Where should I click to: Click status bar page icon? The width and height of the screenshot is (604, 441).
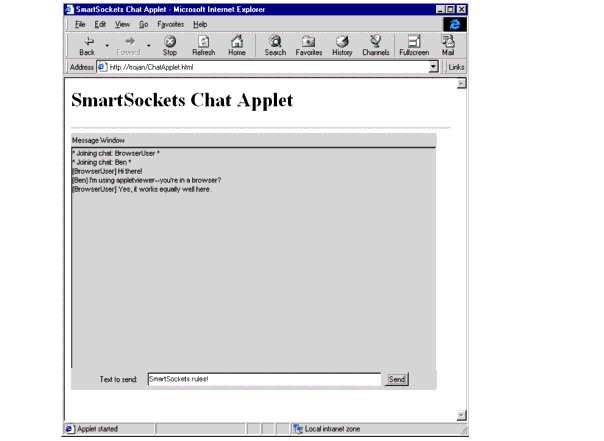[70, 429]
